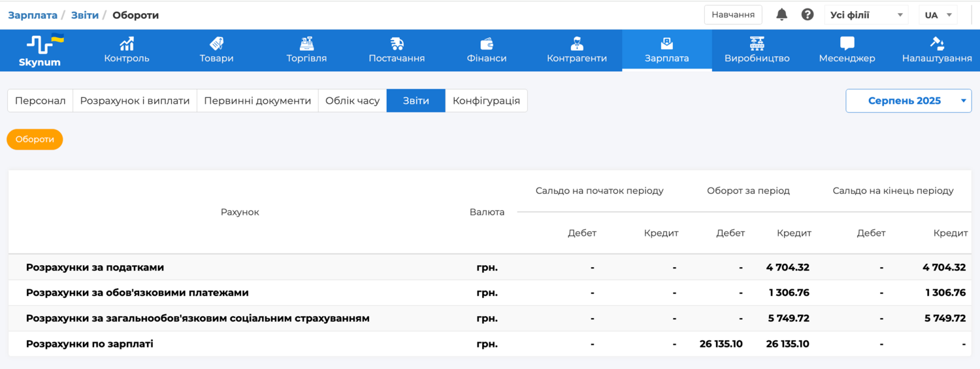Viewport: 980px width, 369px height.
Task: Open the Розрахунок і виплати tab
Action: (135, 101)
